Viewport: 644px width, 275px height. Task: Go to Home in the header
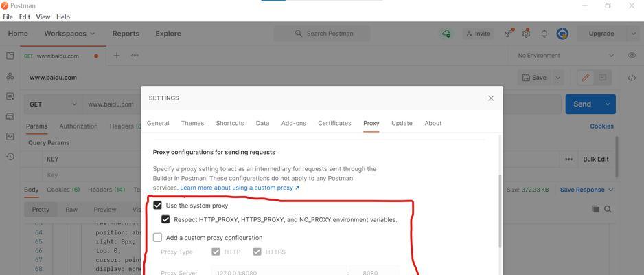(18, 34)
